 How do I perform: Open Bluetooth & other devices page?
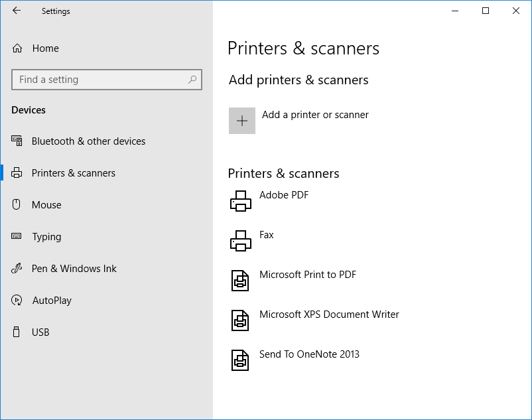click(x=88, y=141)
